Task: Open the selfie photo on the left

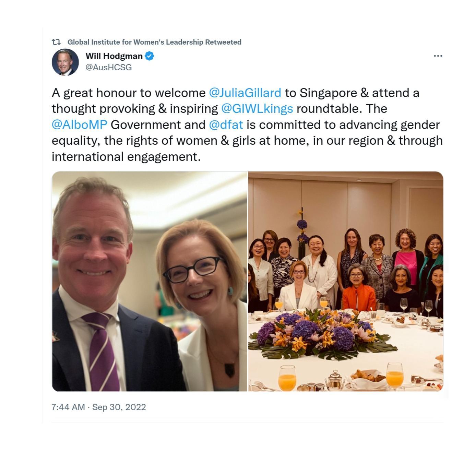Action: (x=150, y=281)
